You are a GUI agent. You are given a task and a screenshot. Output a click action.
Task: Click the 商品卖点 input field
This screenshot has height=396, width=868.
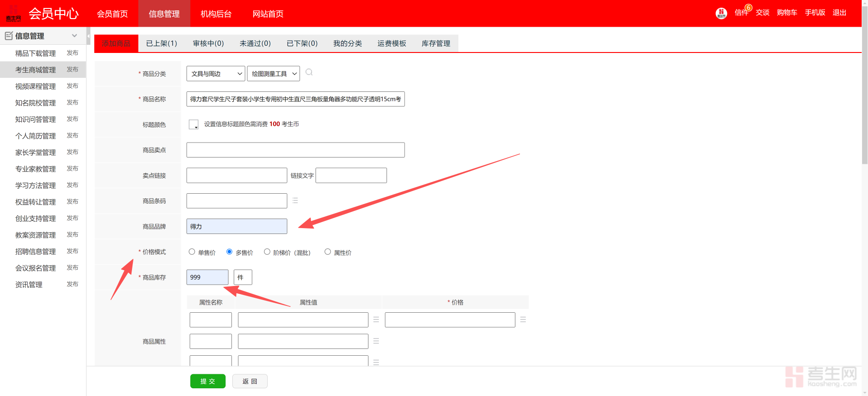point(295,150)
